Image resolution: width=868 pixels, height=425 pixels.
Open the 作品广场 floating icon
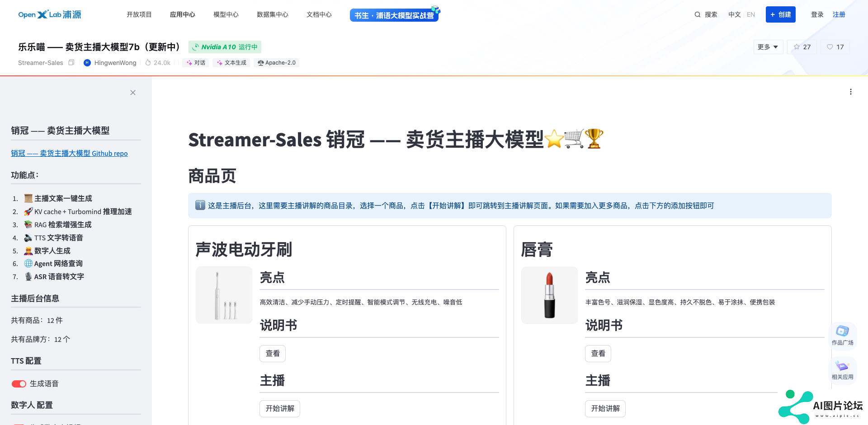pyautogui.click(x=843, y=336)
